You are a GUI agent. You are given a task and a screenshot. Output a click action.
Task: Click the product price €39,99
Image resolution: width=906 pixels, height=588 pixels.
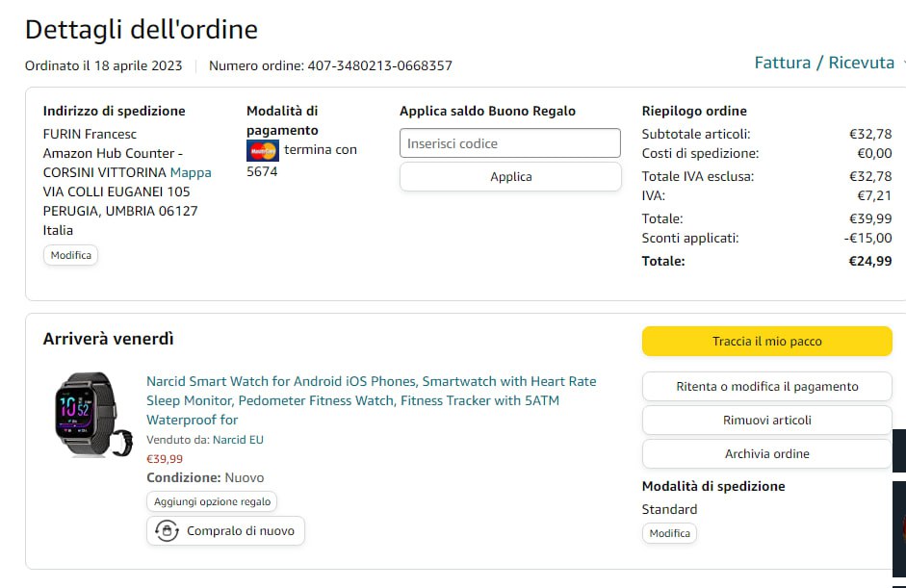[x=165, y=459]
